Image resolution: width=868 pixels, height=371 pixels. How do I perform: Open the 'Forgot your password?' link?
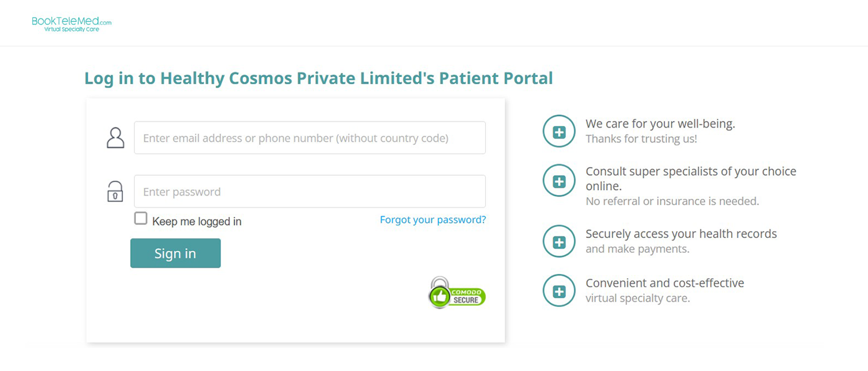coord(433,219)
